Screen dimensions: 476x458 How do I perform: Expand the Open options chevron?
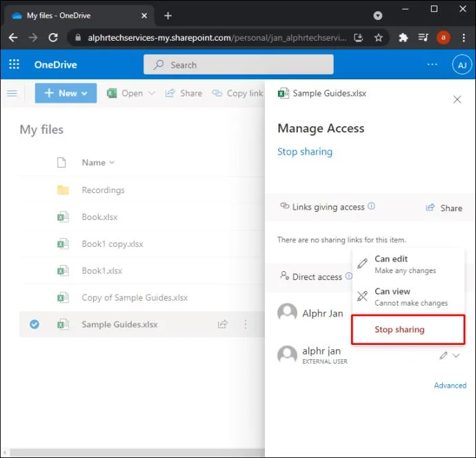coord(152,93)
